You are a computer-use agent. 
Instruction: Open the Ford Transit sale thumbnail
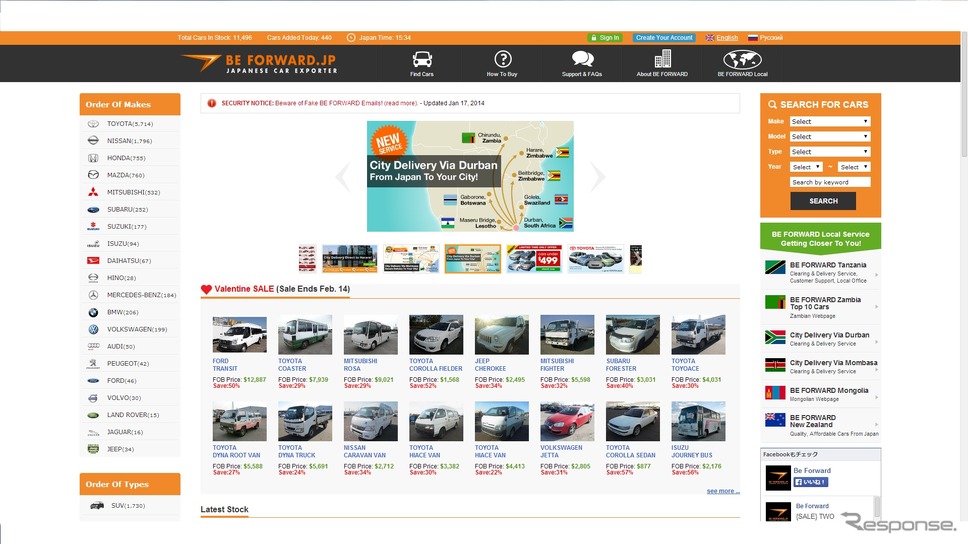[240, 335]
